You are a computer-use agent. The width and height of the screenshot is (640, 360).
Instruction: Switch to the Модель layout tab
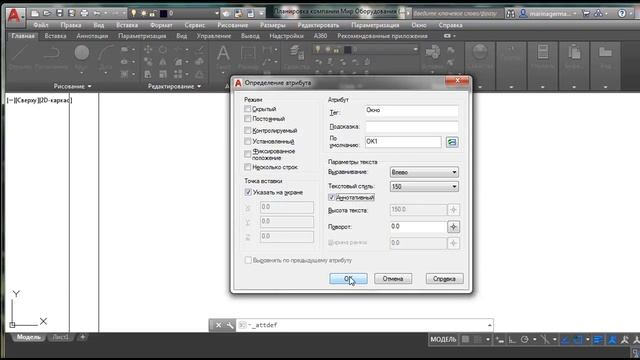pyautogui.click(x=29, y=337)
